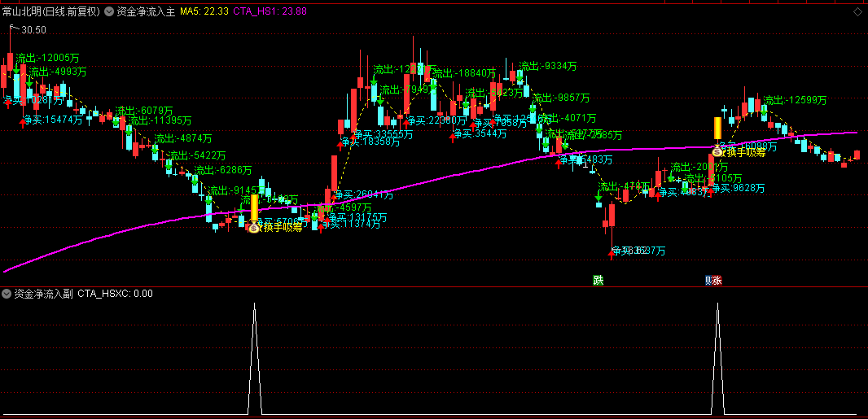Click the 净买:11374万 label
Viewport: 868px width, 419px height.
coord(350,224)
